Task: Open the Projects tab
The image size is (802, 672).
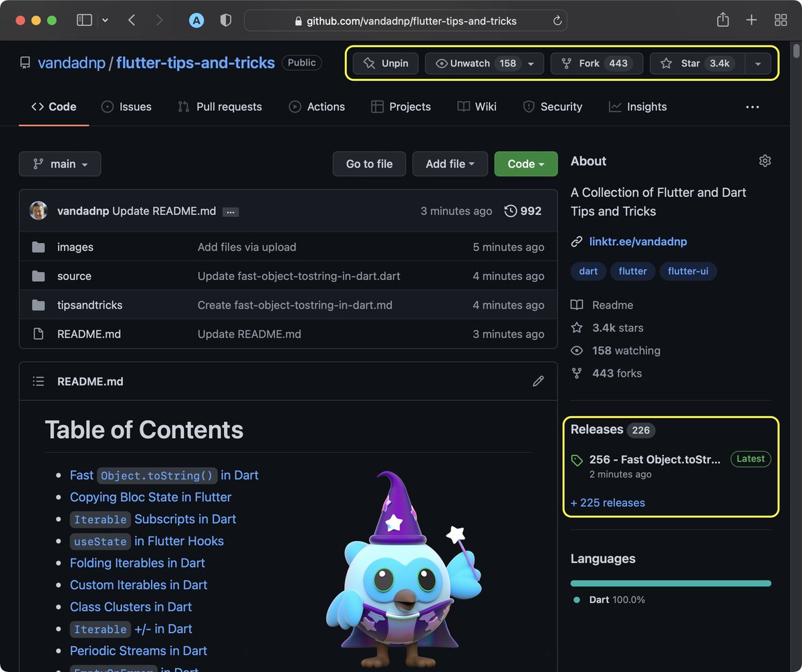Action: [401, 107]
